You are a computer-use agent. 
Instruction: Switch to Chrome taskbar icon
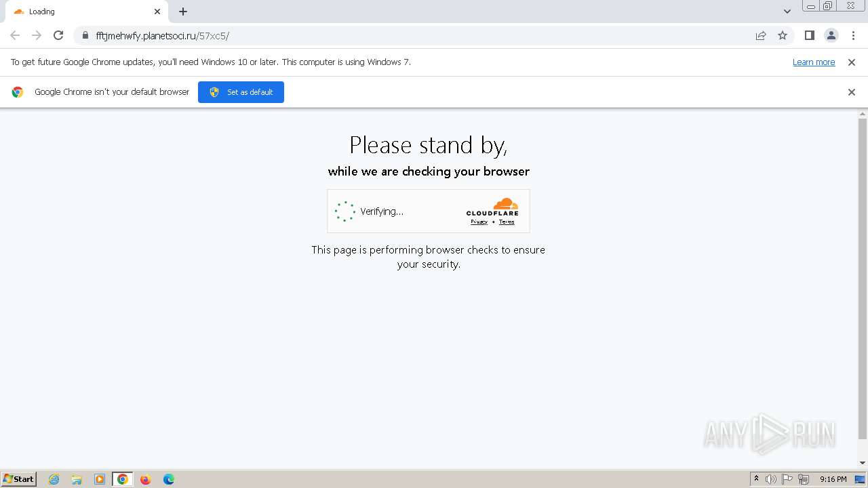pyautogui.click(x=123, y=479)
